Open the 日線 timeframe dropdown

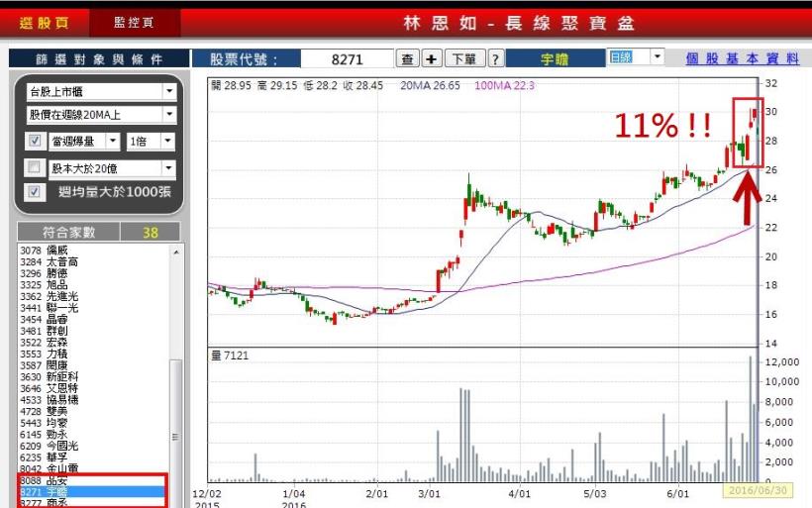(657, 56)
